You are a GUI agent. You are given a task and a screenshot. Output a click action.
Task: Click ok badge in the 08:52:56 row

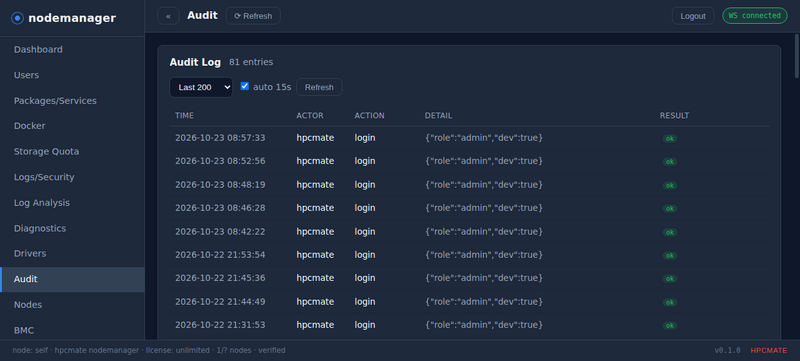click(670, 162)
